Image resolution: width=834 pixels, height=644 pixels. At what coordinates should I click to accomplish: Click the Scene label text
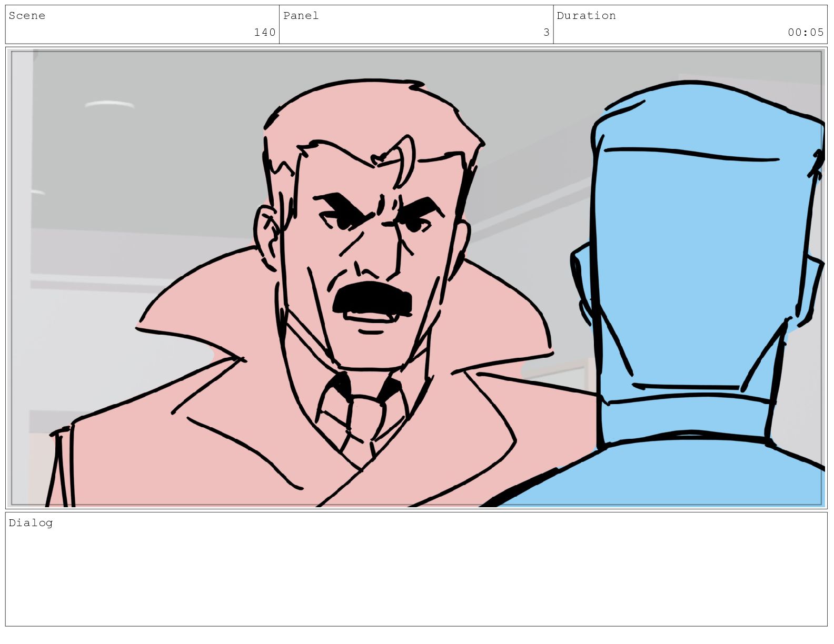coord(27,16)
